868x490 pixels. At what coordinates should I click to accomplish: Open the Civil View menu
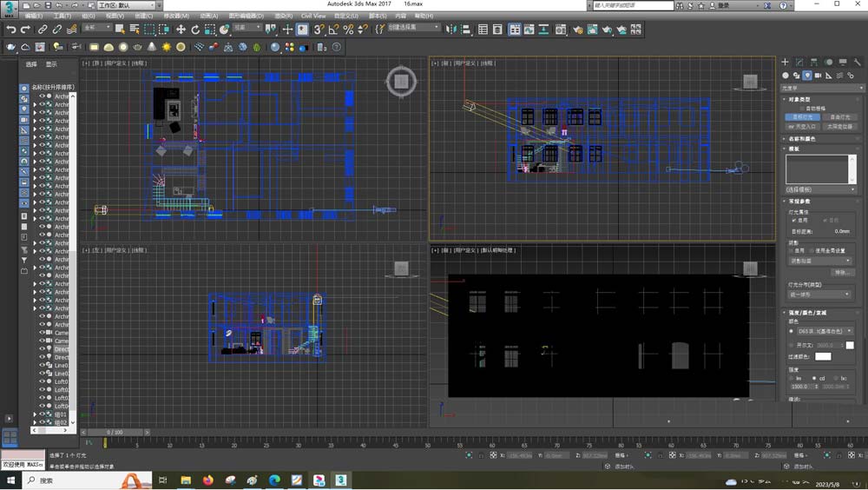click(x=313, y=16)
